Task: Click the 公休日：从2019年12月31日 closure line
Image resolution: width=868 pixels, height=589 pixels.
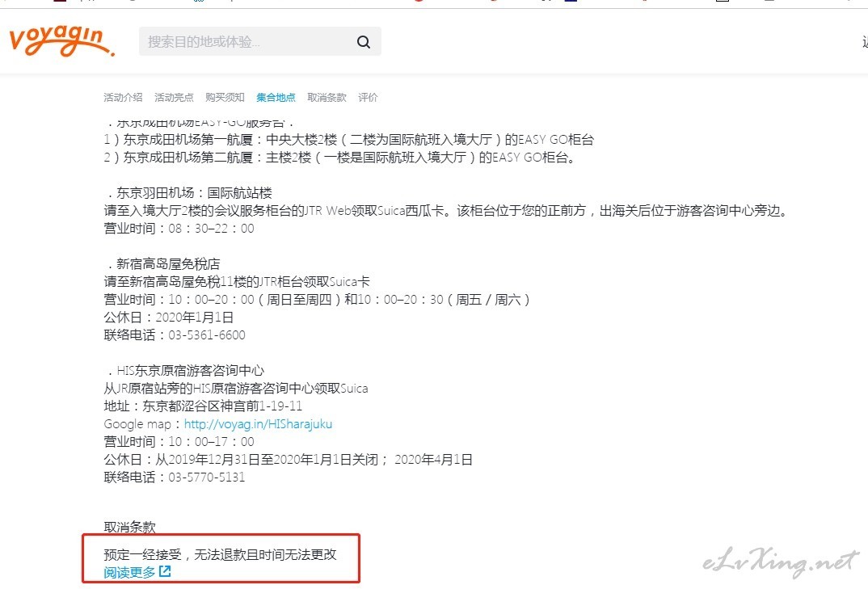Action: coord(288,460)
